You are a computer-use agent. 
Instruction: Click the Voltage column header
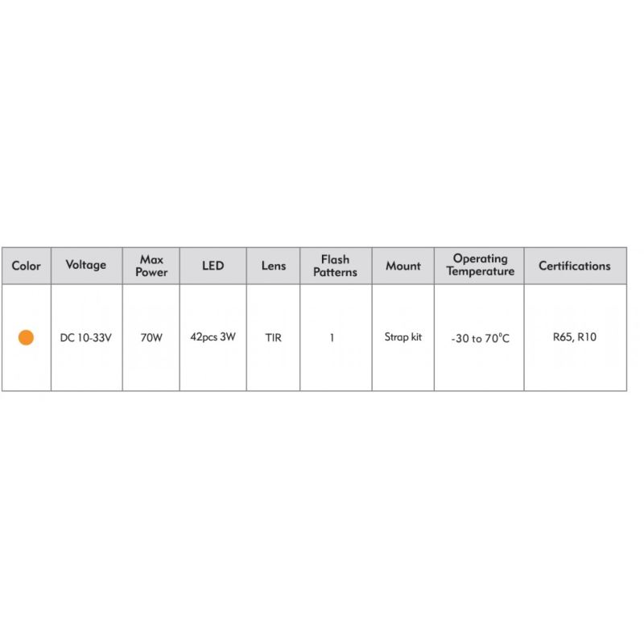pyautogui.click(x=86, y=266)
